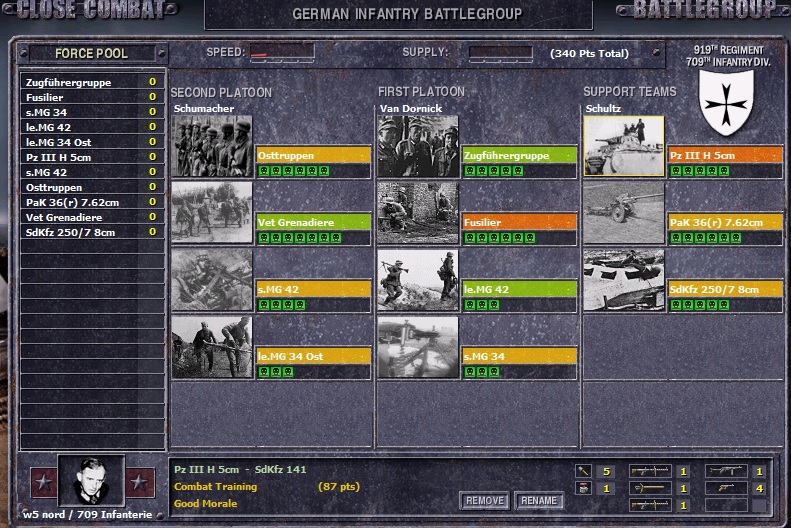Click the Zugführergruppe unit name bar
This screenshot has height=528, width=791.
click(x=520, y=155)
